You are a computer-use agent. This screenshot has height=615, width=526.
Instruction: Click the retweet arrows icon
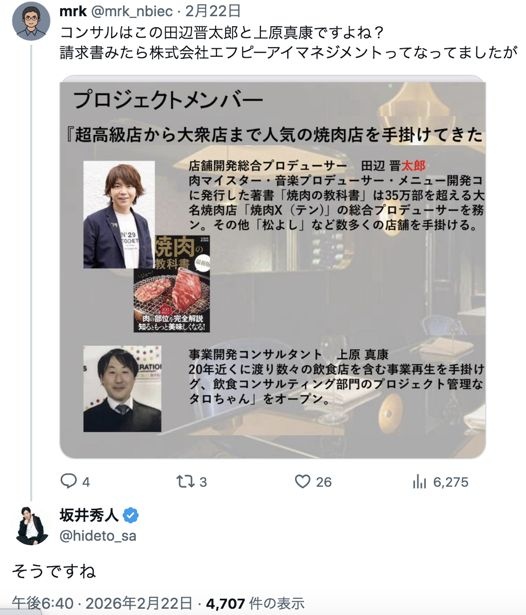click(x=184, y=481)
